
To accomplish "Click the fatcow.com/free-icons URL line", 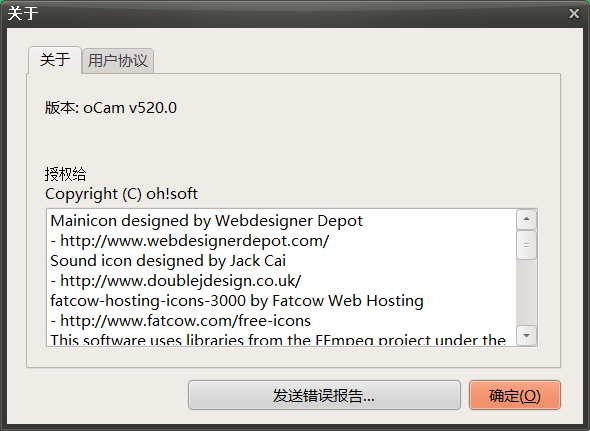I will (x=181, y=321).
